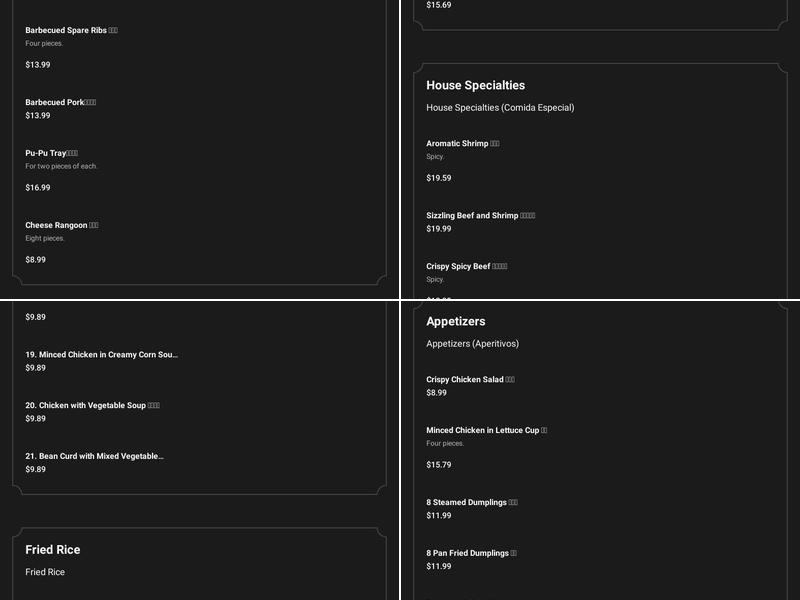800x600 pixels.
Task: Select Minced Chicken in Creamy Corn Soup
Action: coord(101,355)
